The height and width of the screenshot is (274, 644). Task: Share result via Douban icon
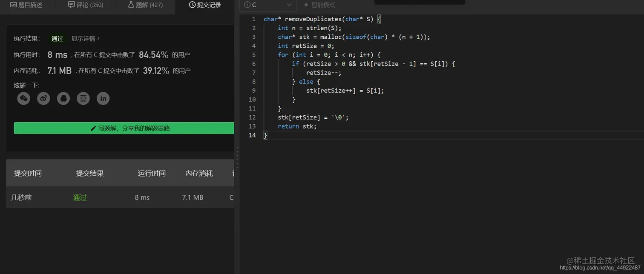point(83,99)
